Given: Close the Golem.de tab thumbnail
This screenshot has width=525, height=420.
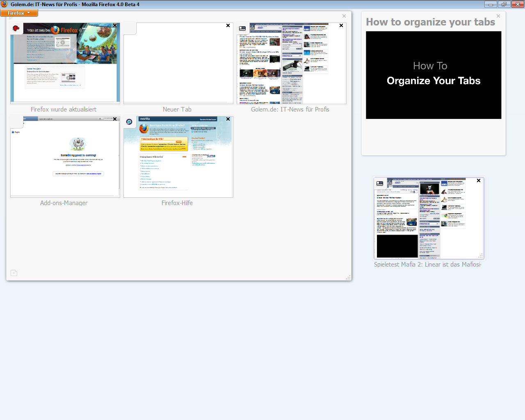Looking at the screenshot, I should pyautogui.click(x=341, y=25).
